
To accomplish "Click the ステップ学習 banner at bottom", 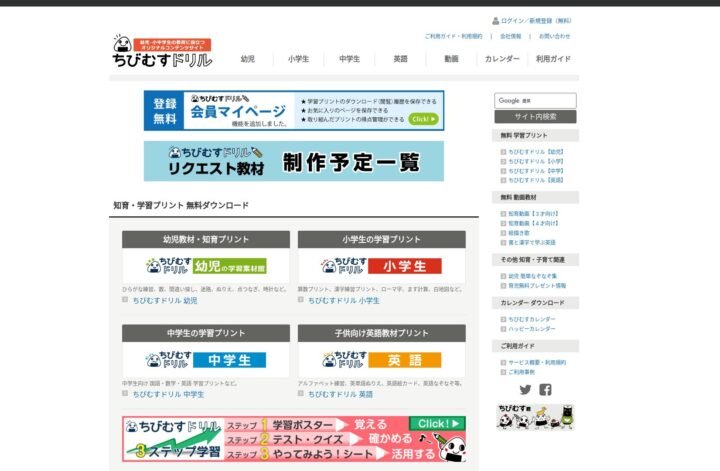I will 294,438.
